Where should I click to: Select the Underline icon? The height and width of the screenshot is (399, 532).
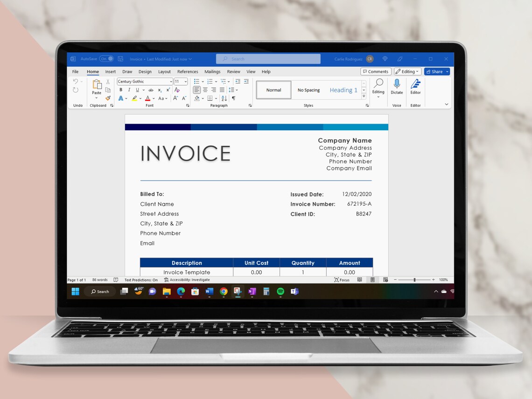(137, 89)
